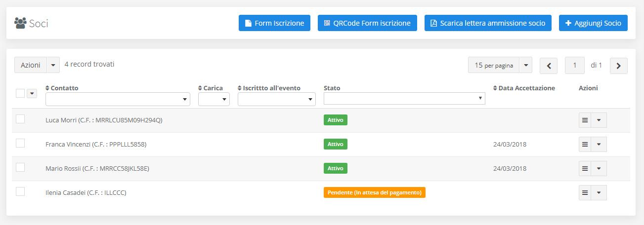
Task: Click 24/03/2018 date for Mario Rossii
Action: pyautogui.click(x=510, y=169)
